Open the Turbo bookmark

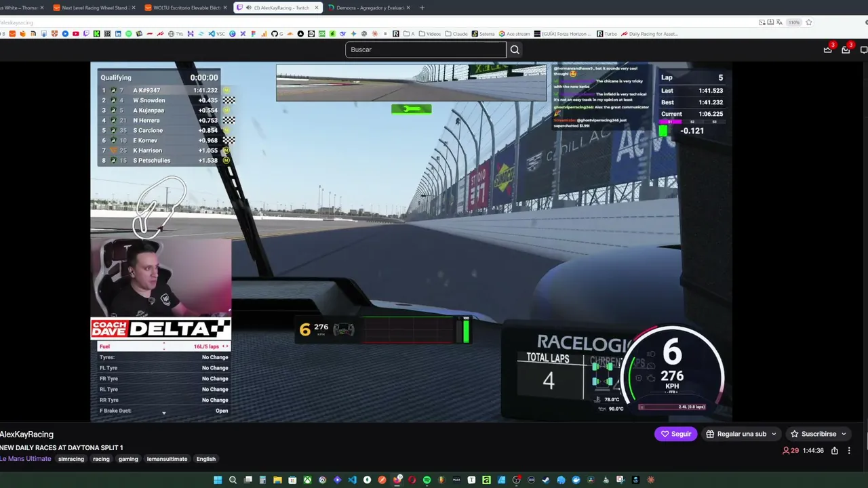point(607,34)
